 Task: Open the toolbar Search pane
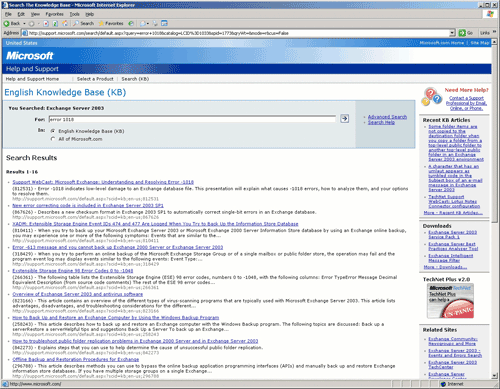(83, 24)
